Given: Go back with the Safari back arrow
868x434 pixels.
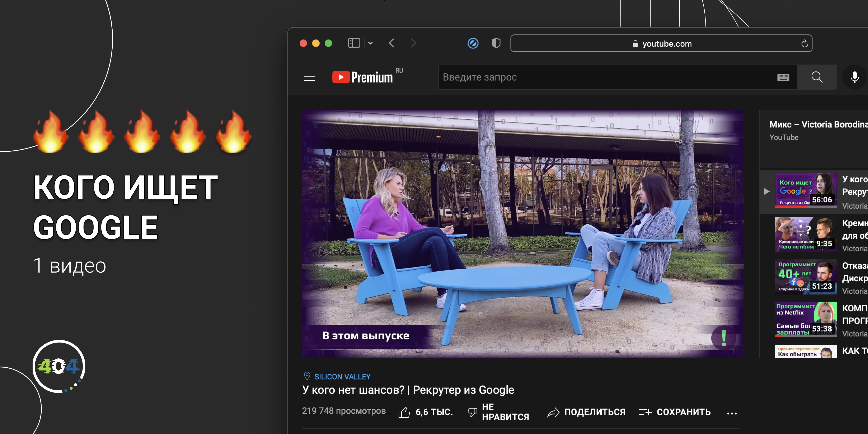Looking at the screenshot, I should (391, 43).
